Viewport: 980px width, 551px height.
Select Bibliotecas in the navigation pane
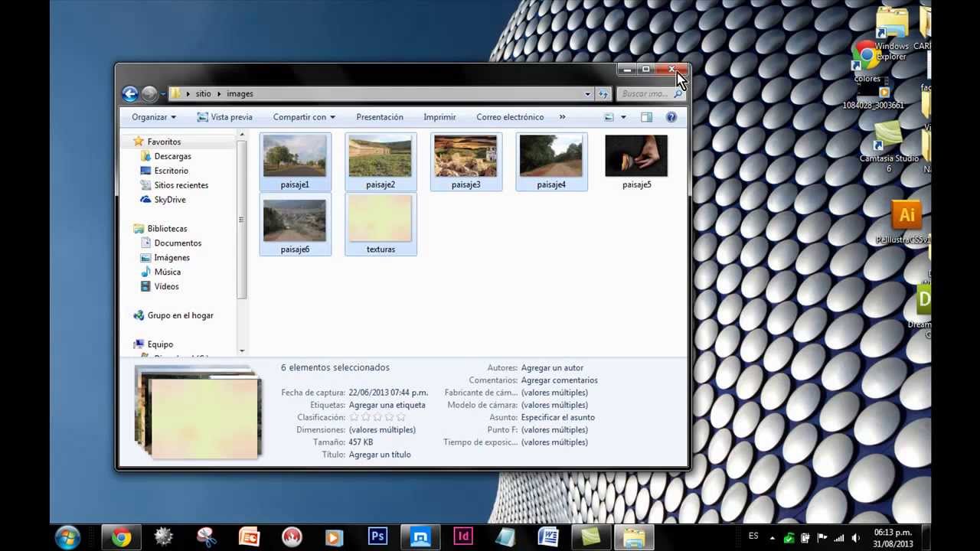[x=167, y=229]
